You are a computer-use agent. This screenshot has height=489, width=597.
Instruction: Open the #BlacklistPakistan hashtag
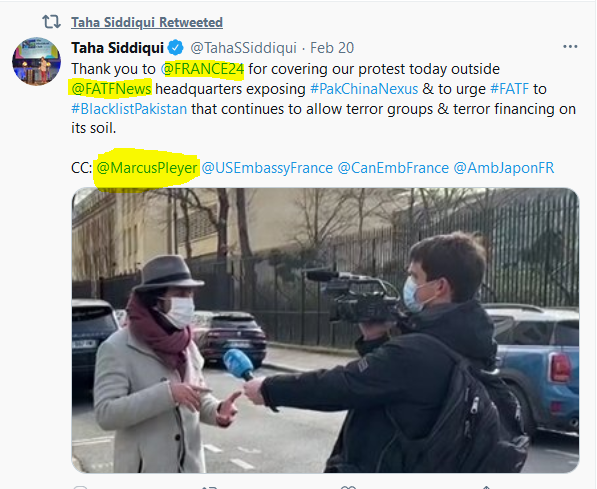(x=129, y=109)
